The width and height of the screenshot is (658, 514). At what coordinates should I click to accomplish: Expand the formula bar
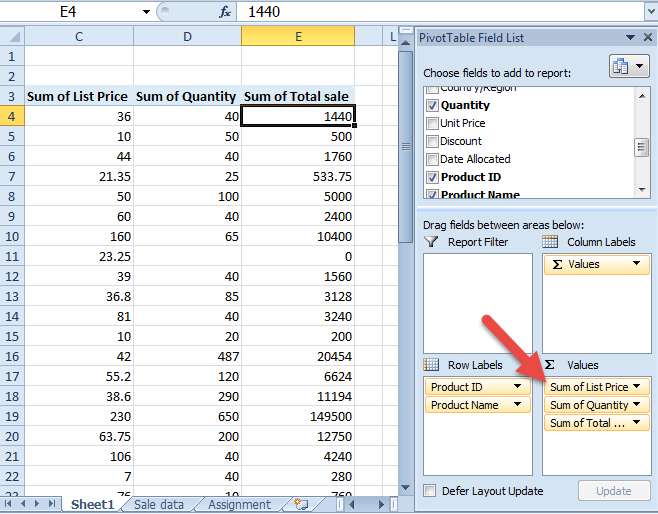pos(650,12)
